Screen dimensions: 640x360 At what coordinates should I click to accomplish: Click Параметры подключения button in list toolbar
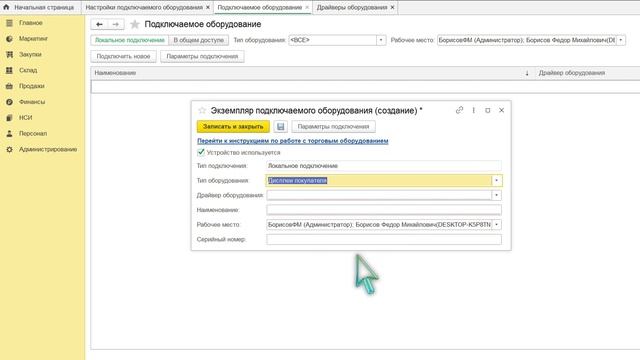point(202,56)
